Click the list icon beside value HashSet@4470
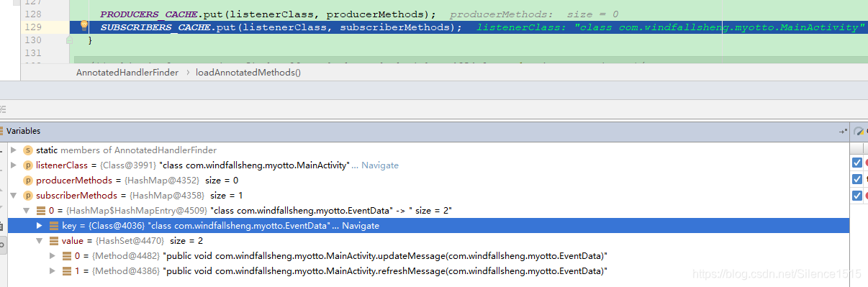Screen dimensions: 868x287 54,241
